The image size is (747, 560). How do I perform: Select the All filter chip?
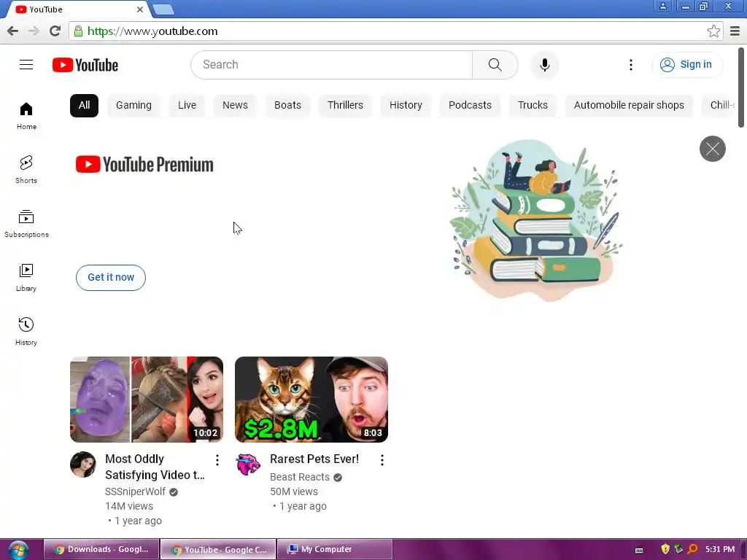(x=85, y=105)
